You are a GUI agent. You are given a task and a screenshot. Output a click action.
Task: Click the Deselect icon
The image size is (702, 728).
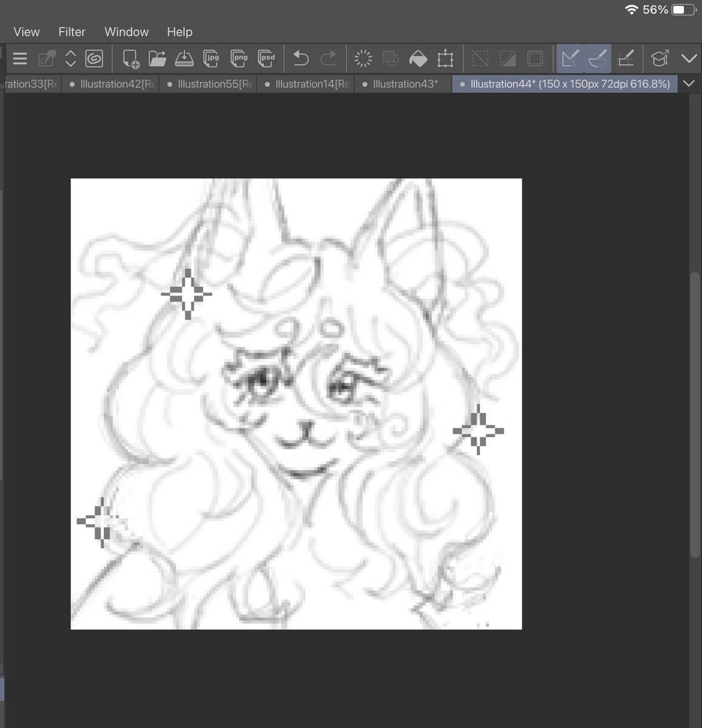480,59
